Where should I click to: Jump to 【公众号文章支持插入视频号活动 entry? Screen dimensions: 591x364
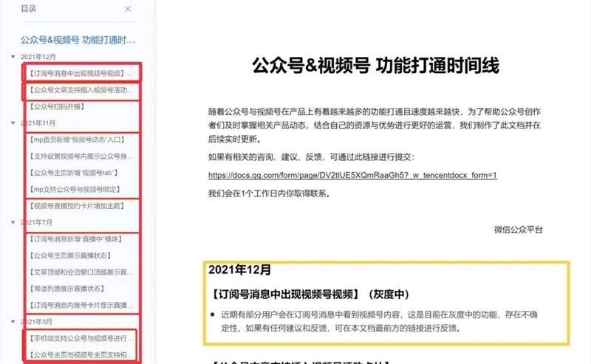tap(81, 90)
